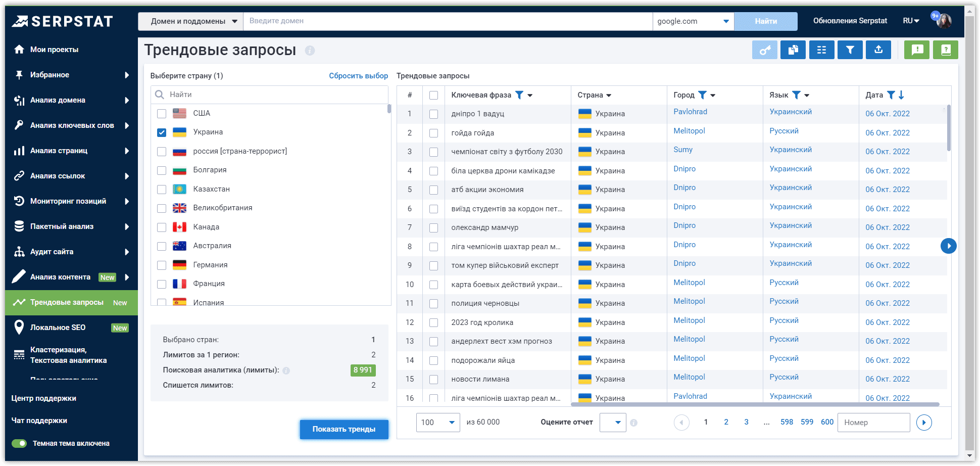Image resolution: width=980 pixels, height=466 pixels.
Task: Click the green feedback exclamation icon
Action: (917, 50)
